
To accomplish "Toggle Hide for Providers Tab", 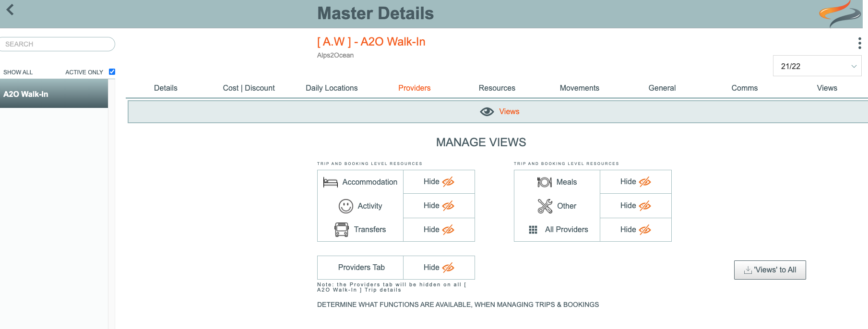I will (x=439, y=268).
